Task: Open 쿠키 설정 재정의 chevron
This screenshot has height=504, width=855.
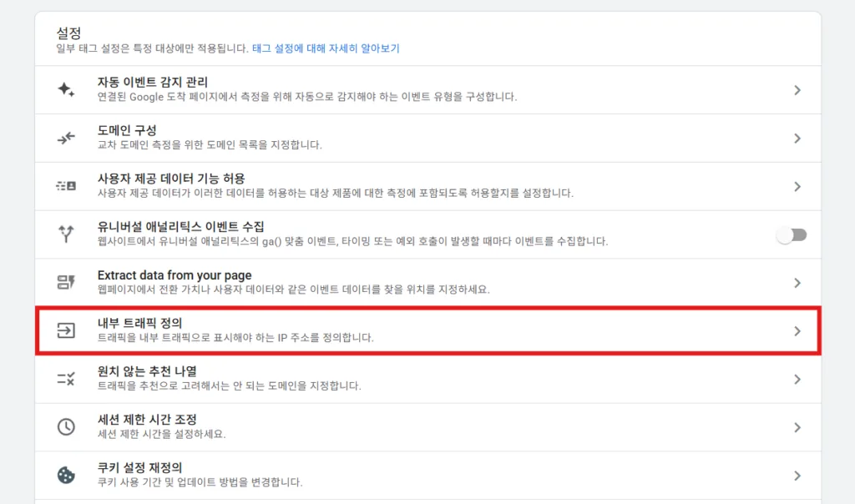Action: point(797,476)
